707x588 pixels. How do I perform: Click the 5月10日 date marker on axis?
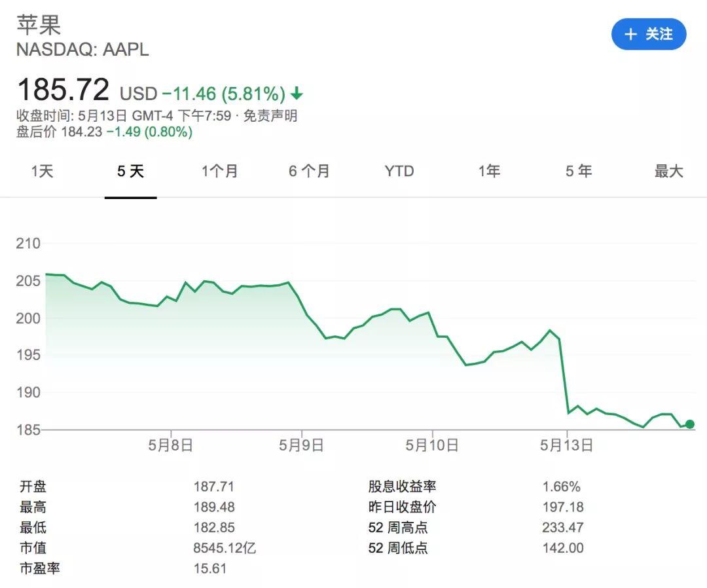pyautogui.click(x=432, y=445)
